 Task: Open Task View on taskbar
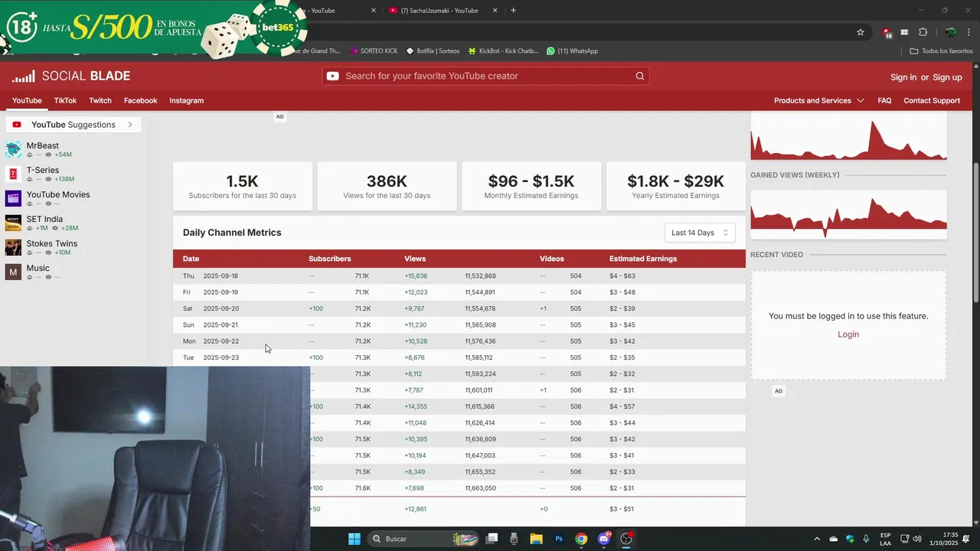tap(492, 539)
